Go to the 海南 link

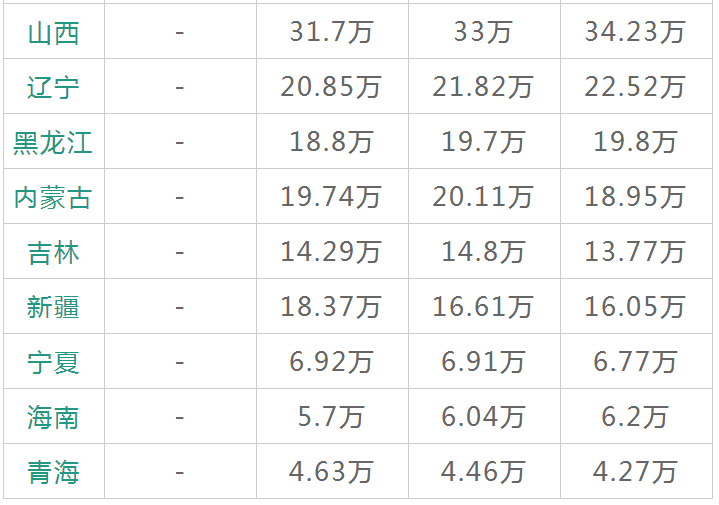pyautogui.click(x=53, y=416)
